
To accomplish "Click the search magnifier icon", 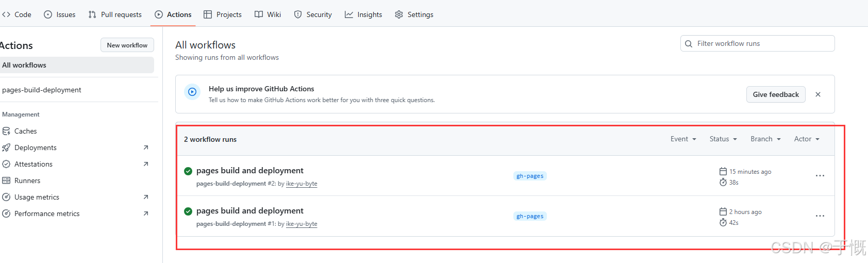I will tap(689, 44).
